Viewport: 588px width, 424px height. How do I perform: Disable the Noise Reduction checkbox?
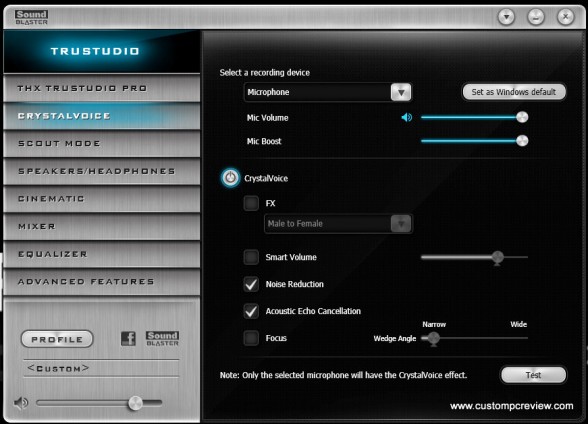click(x=251, y=284)
